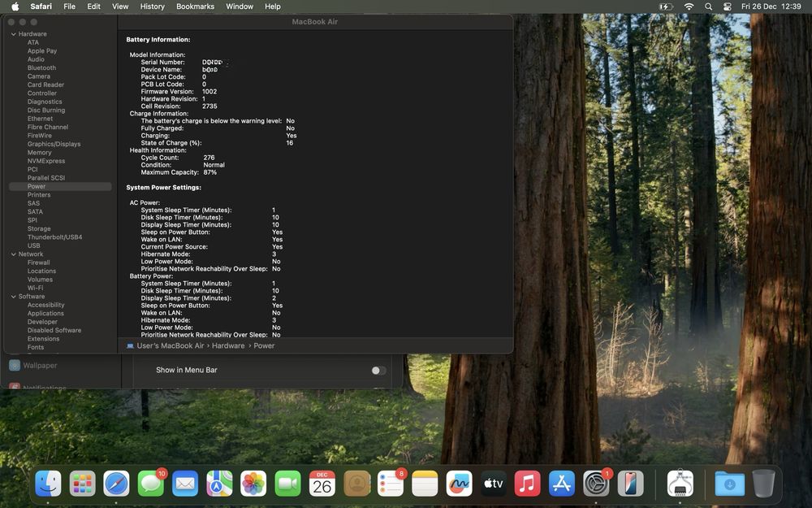The height and width of the screenshot is (508, 812).
Task: Open Finder from the Dock
Action: pos(48,484)
